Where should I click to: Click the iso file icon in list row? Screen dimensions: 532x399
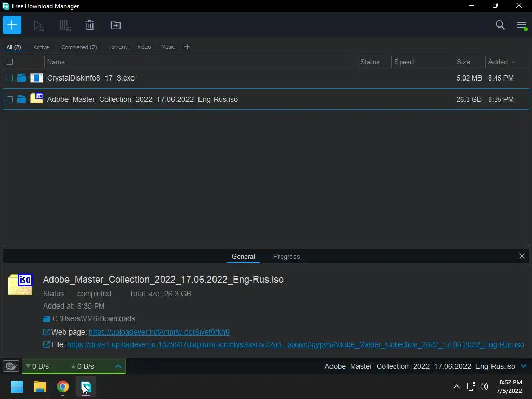click(37, 98)
